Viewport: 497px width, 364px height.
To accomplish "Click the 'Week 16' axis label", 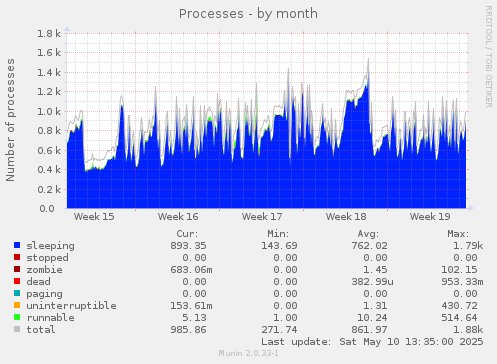I will click(x=178, y=217).
